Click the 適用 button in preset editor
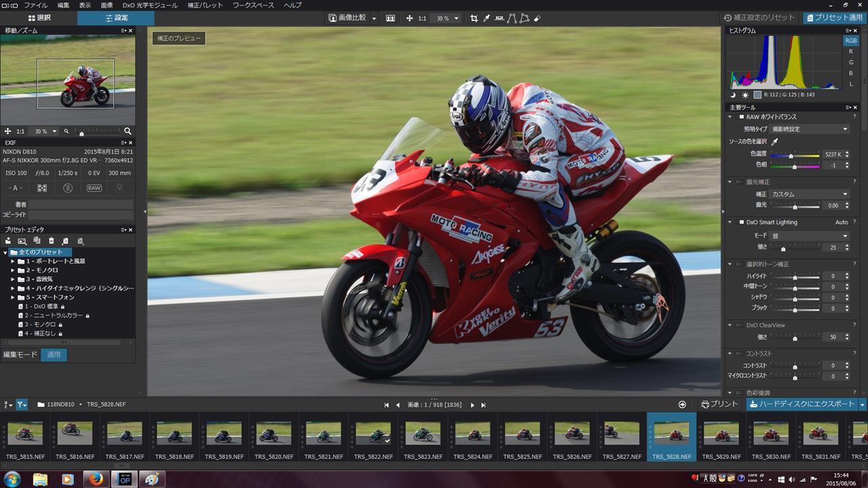Viewport: 868px width, 488px height. click(x=54, y=354)
